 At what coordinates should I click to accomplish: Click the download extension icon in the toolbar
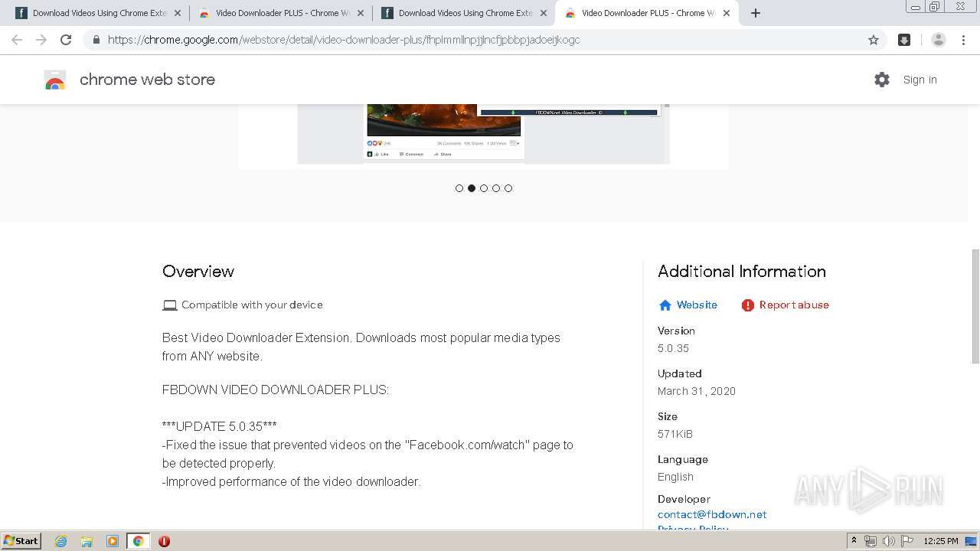pyautogui.click(x=904, y=40)
